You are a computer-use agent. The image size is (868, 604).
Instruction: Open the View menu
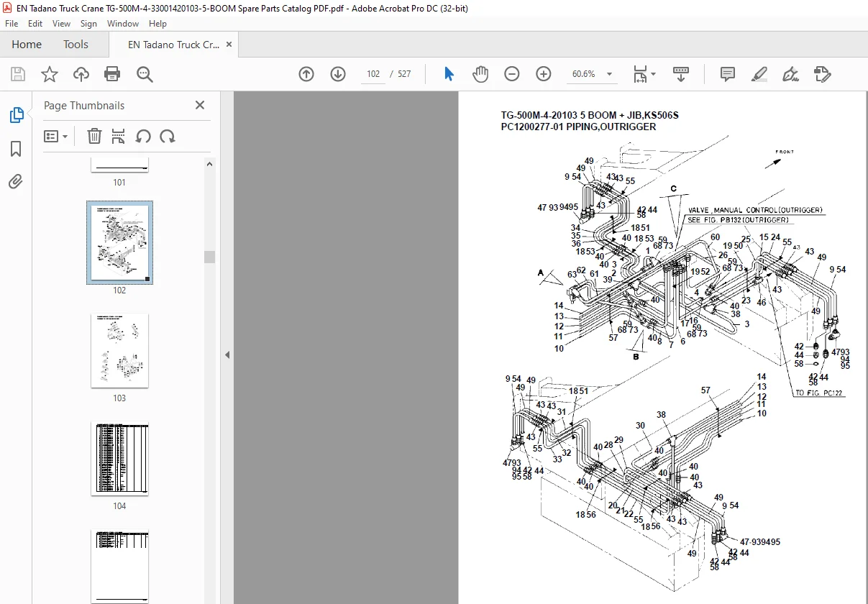[61, 24]
